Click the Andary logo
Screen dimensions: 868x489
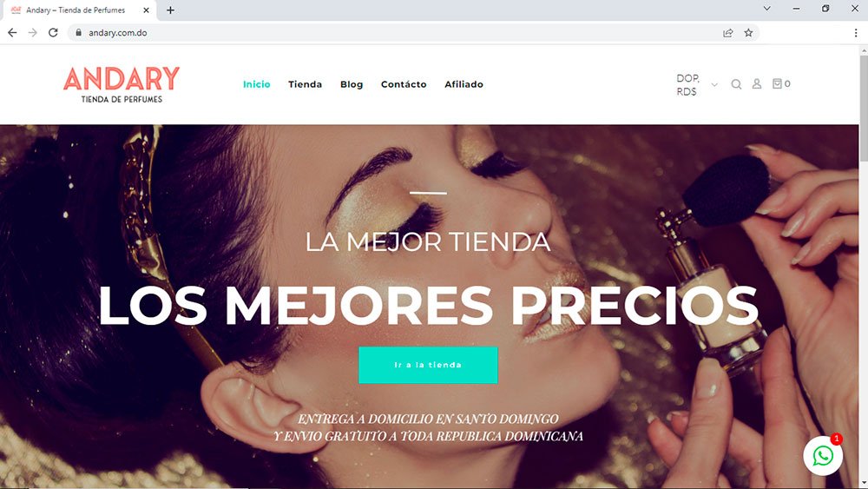(122, 84)
